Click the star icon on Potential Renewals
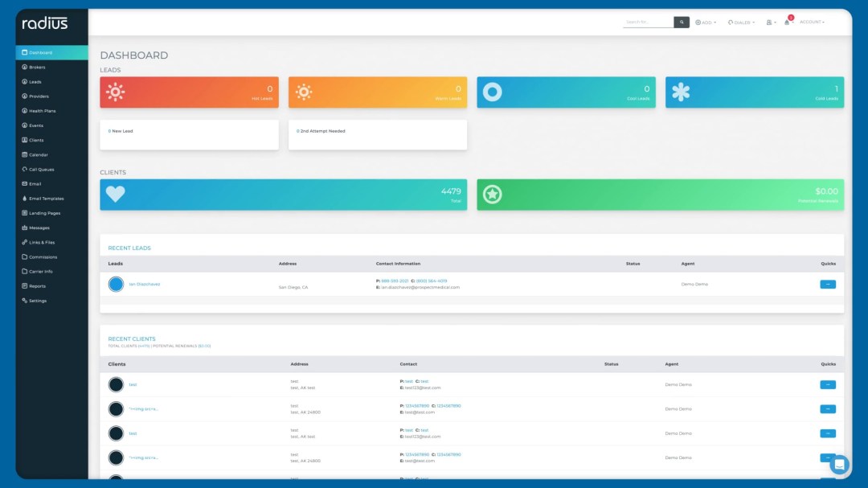Image resolution: width=868 pixels, height=488 pixels. click(x=492, y=195)
